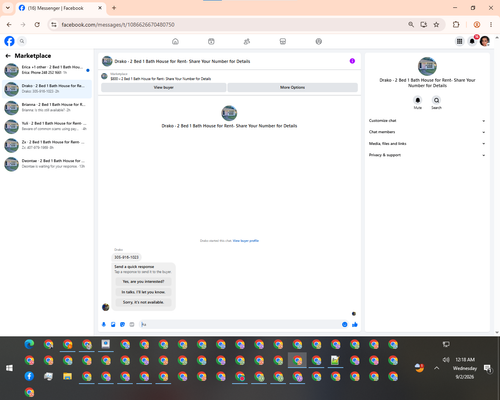Open the Erica +1 other conversation

[47, 70]
